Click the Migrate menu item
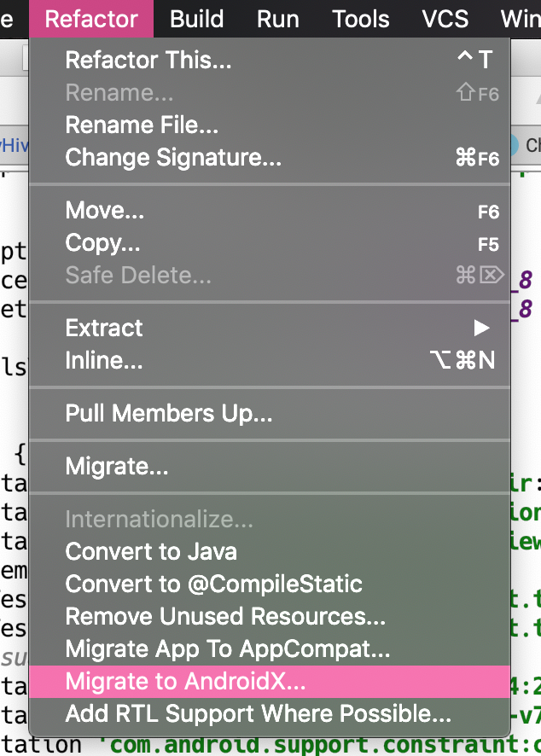Image resolution: width=541 pixels, height=756 pixels. 117,467
